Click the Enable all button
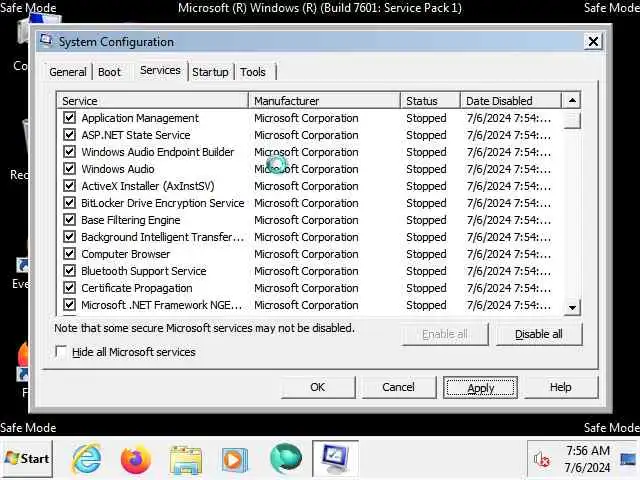This screenshot has width=640, height=480. [445, 334]
